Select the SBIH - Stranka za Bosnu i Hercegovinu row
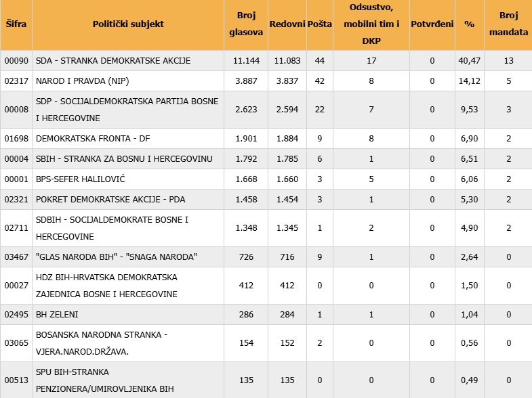 point(124,159)
